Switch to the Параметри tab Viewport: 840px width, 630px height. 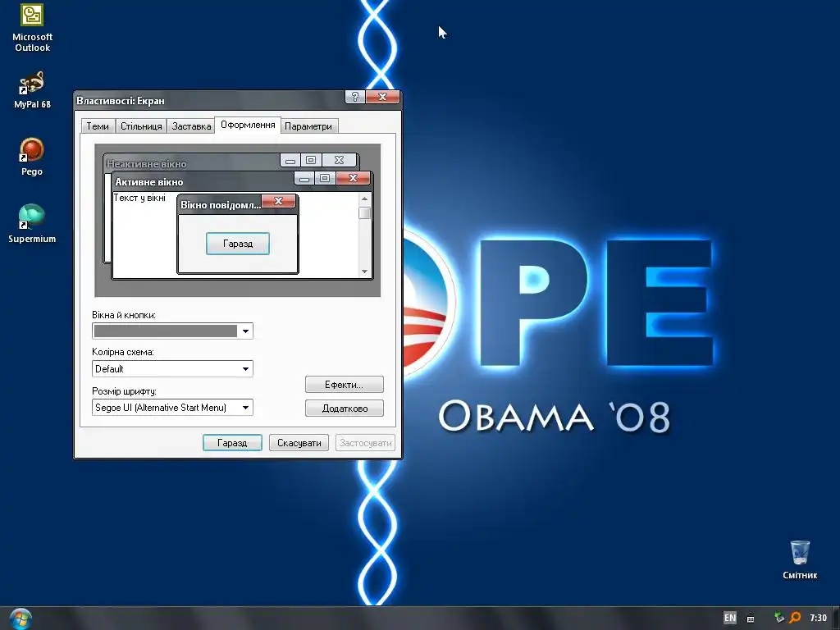(308, 126)
